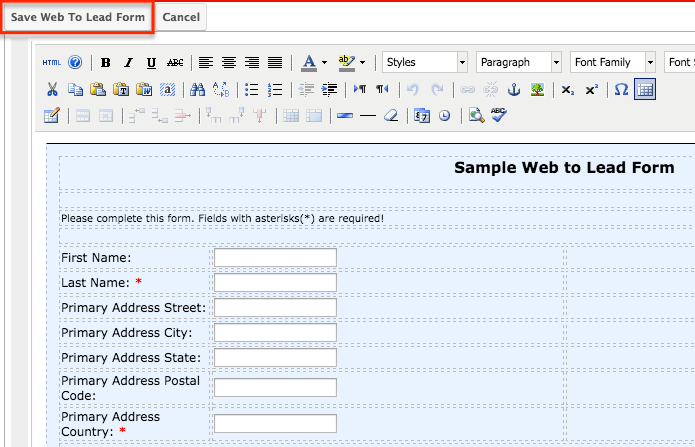Insert a bulleted list
Screen dimensions: 695x447
tap(252, 90)
